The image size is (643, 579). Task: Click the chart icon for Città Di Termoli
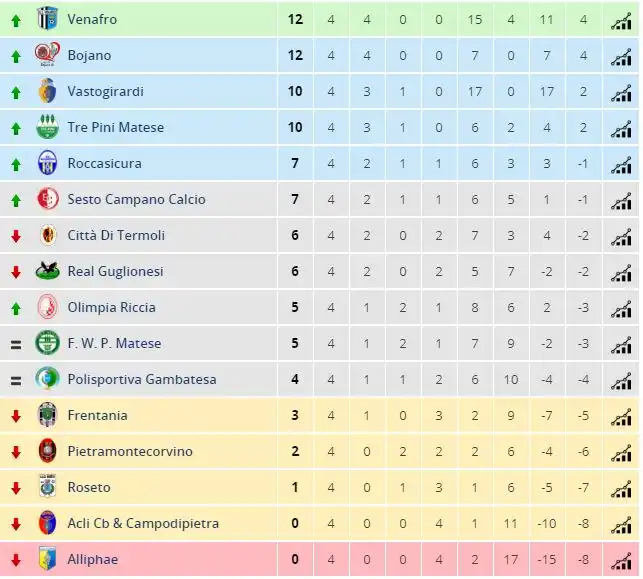[621, 237]
